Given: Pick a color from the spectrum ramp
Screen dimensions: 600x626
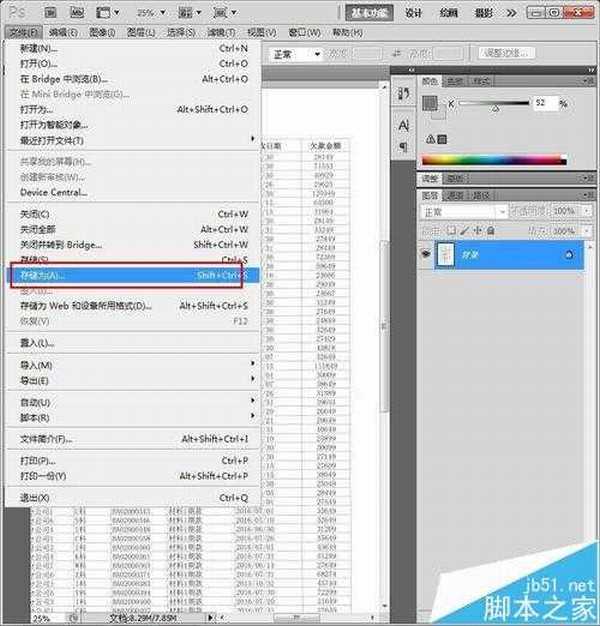Looking at the screenshot, I should pyautogui.click(x=494, y=160).
